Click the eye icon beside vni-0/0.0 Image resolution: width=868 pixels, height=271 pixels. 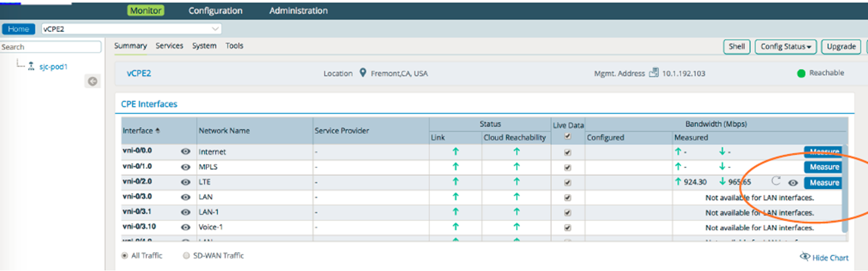(186, 151)
